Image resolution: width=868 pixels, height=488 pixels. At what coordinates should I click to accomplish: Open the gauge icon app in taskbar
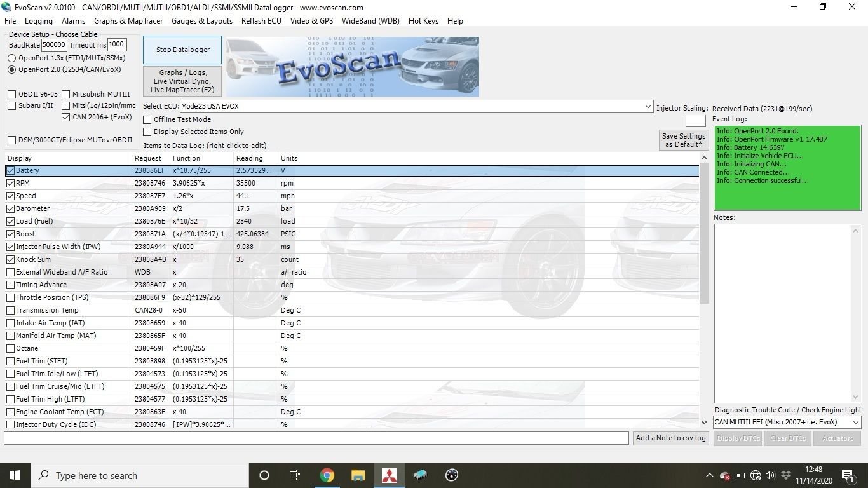click(x=452, y=475)
